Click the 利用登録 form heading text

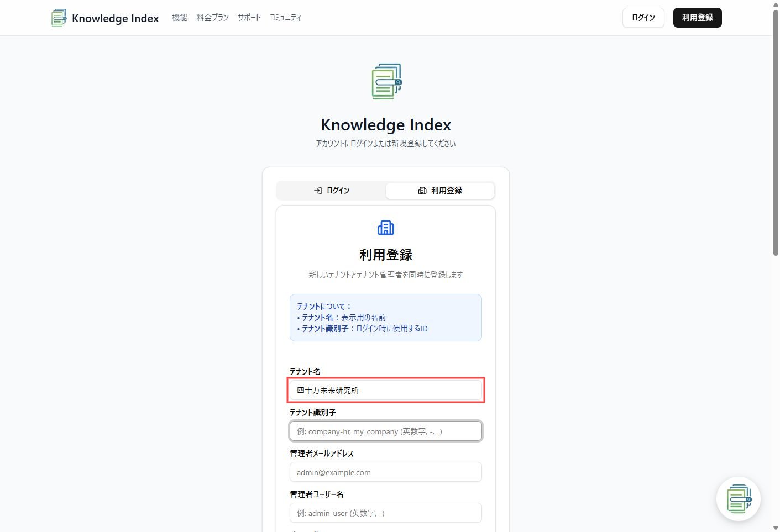386,255
